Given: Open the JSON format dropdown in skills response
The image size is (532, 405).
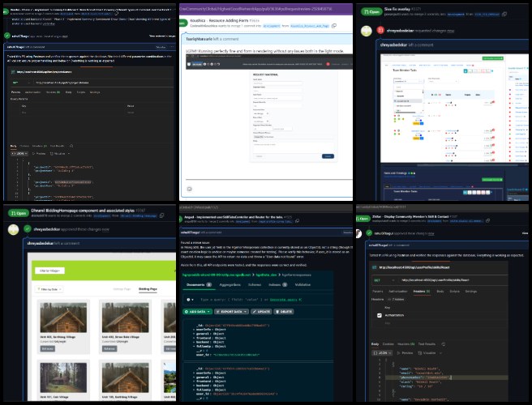Looking at the screenshot, I should (383, 353).
